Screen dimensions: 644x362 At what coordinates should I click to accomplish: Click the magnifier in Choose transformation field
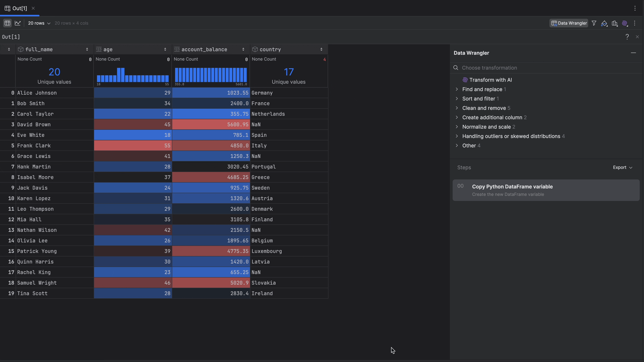click(456, 68)
